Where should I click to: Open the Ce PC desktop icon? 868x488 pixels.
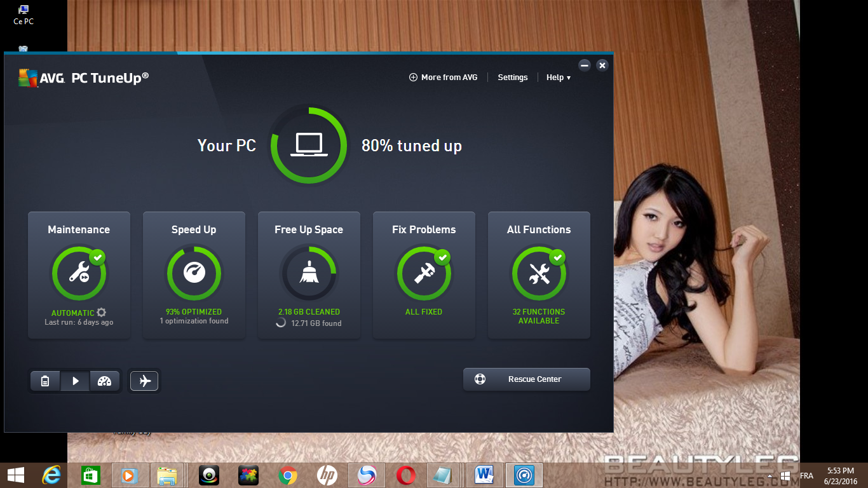point(24,15)
